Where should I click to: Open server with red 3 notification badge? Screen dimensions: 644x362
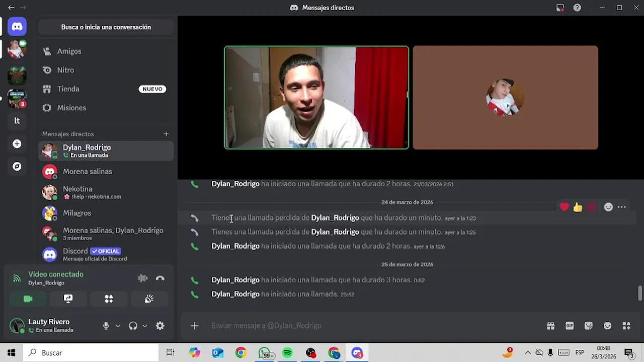tap(17, 99)
